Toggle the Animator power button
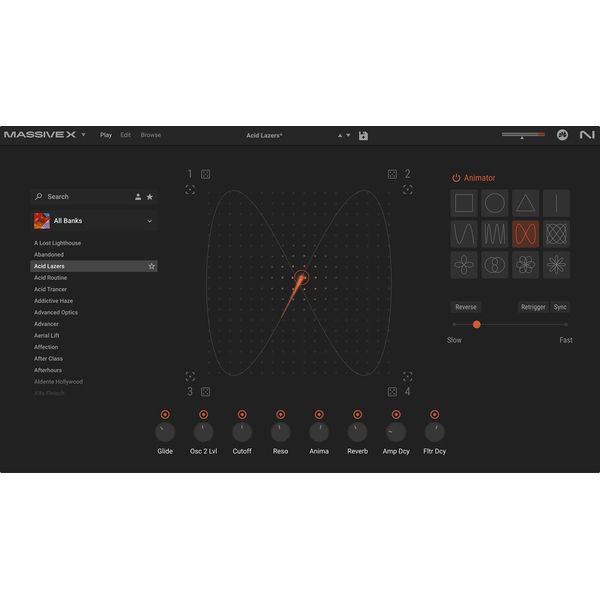600x600 pixels. coord(456,178)
